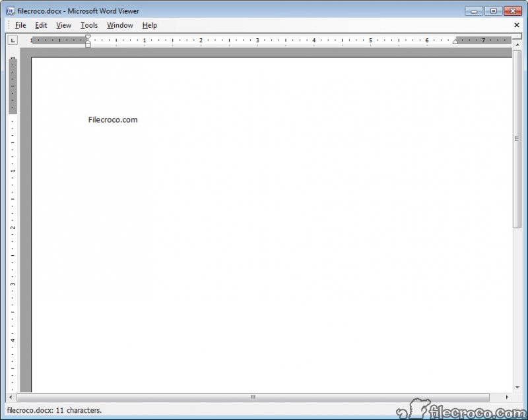This screenshot has height=420, width=528.
Task: Open the Edit menu
Action: point(41,25)
